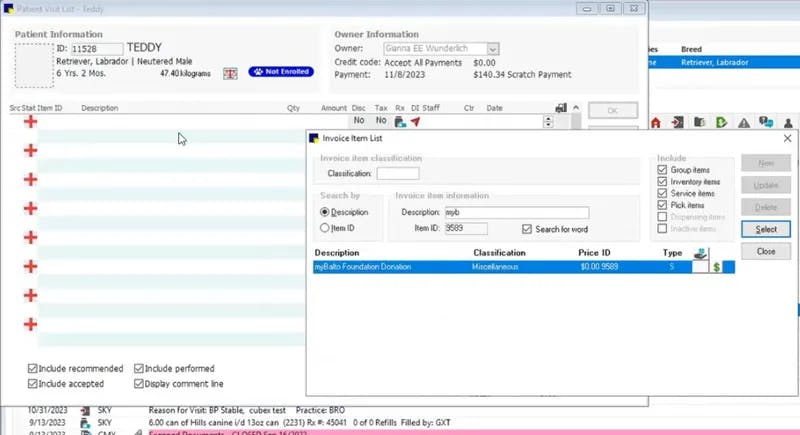
Task: Click the collapse chevron above the list scrollbar
Action: tap(576, 108)
